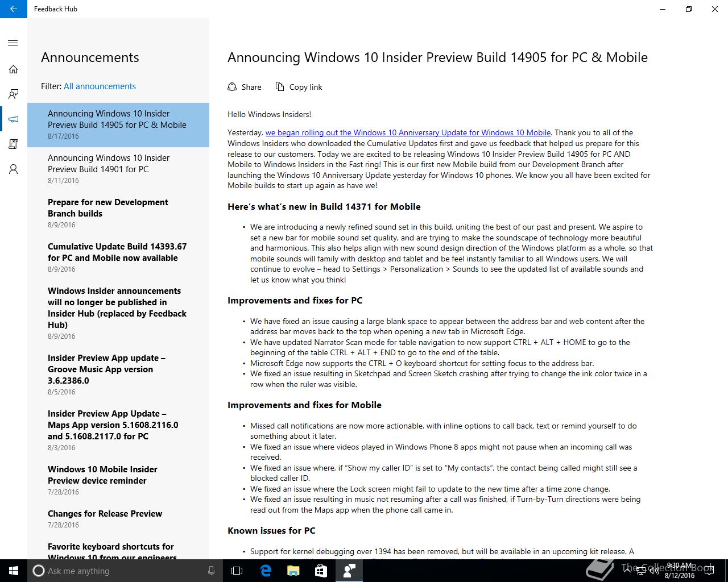Open the Feedback section icon
This screenshot has width=728, height=582.
pyautogui.click(x=14, y=94)
